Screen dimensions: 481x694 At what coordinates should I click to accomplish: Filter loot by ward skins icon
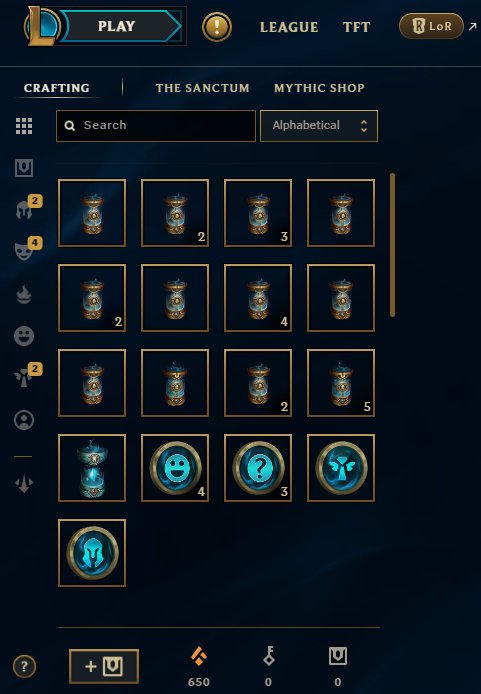pyautogui.click(x=24, y=378)
